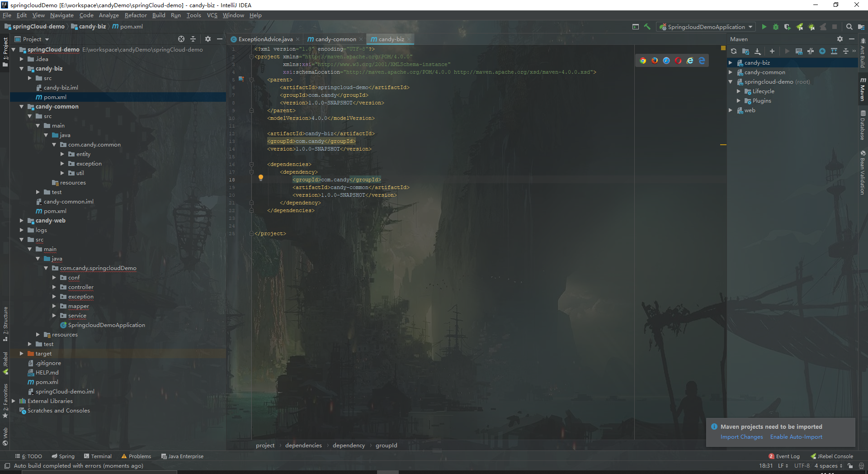Start debugging with the bug icon

click(x=776, y=27)
